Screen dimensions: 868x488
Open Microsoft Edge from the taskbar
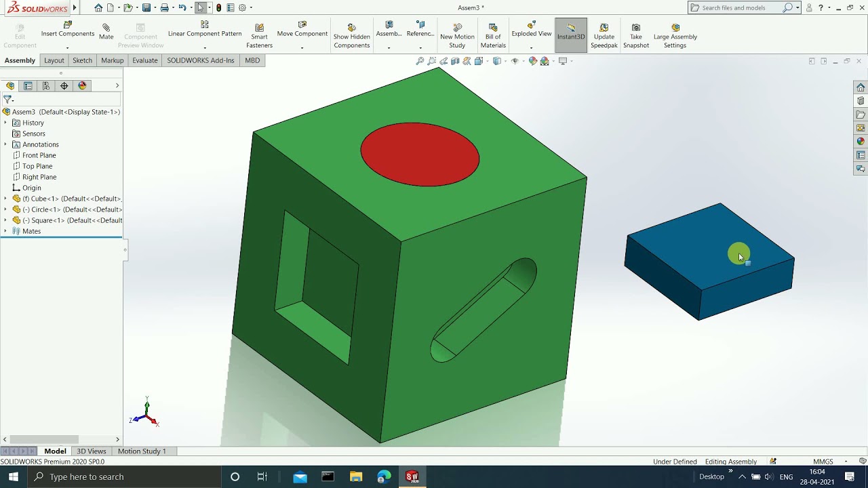(x=384, y=476)
